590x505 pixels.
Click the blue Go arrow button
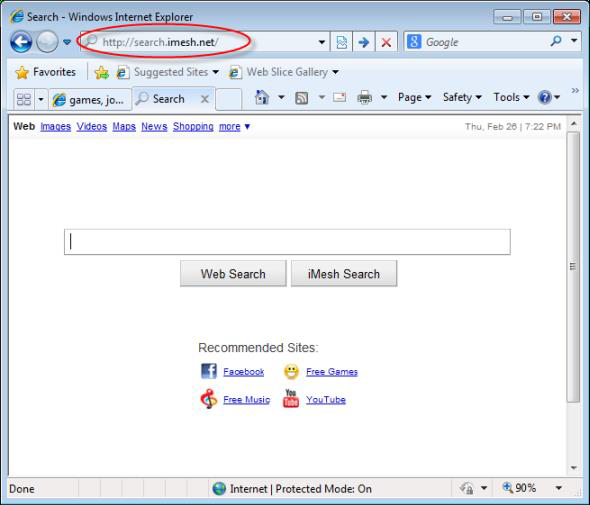point(363,42)
